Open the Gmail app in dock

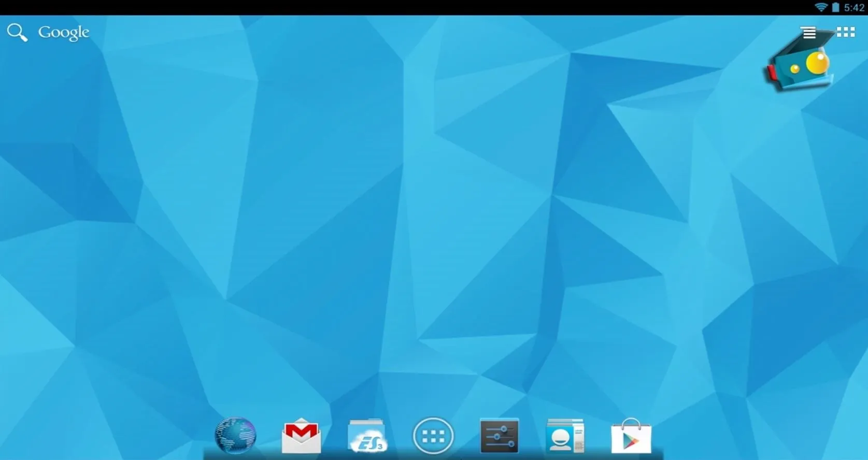tap(301, 436)
